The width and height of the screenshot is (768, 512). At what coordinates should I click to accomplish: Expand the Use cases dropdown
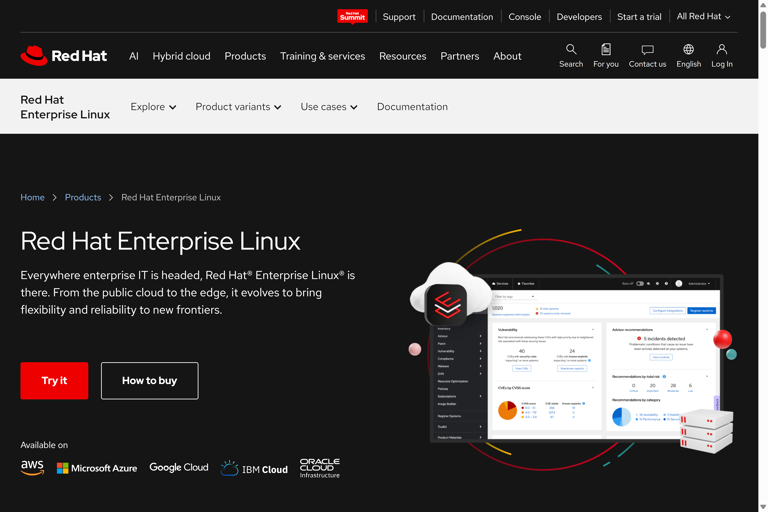(x=329, y=107)
